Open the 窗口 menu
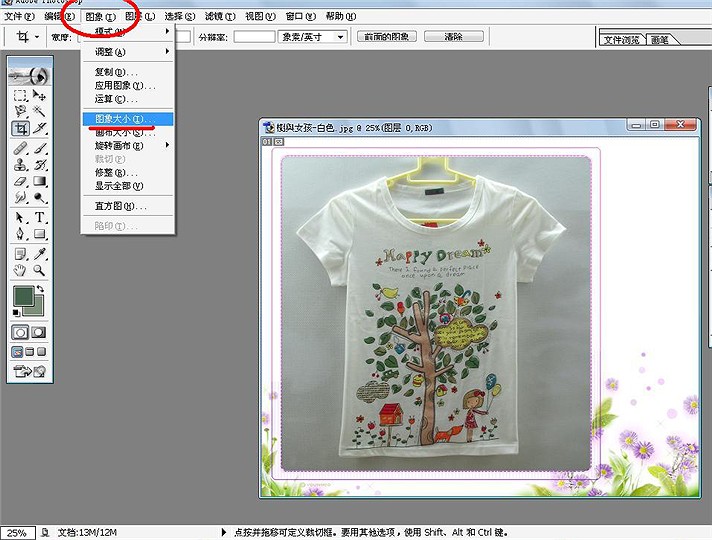The width and height of the screenshot is (712, 540). (x=301, y=16)
